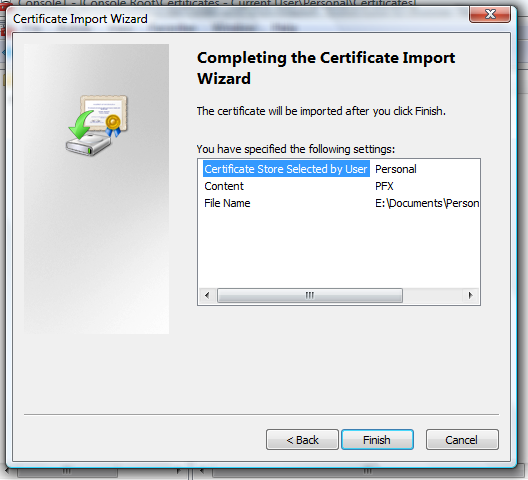
Task: Click the settings list right scroll arrow
Action: click(470, 295)
